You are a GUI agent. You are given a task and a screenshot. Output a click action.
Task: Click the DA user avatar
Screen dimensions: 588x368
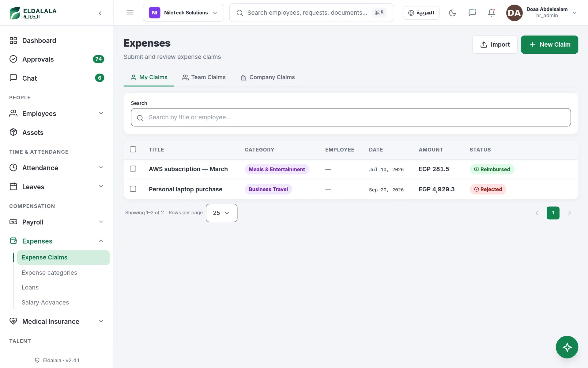(514, 13)
